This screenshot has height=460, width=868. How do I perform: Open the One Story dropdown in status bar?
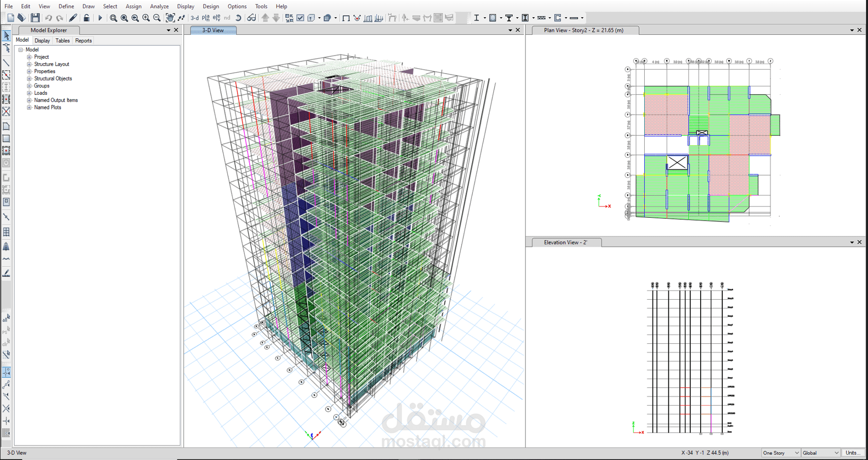781,453
